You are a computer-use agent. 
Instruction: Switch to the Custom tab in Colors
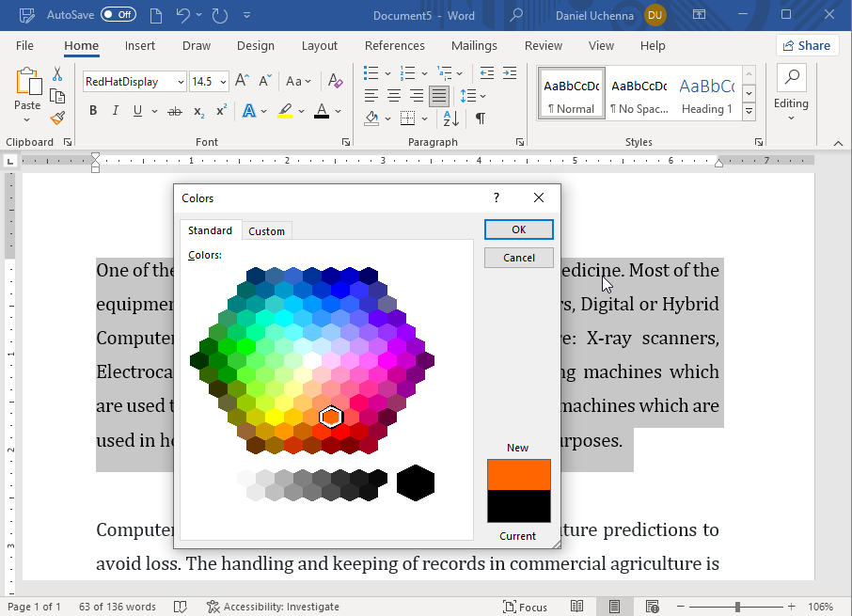(x=266, y=231)
